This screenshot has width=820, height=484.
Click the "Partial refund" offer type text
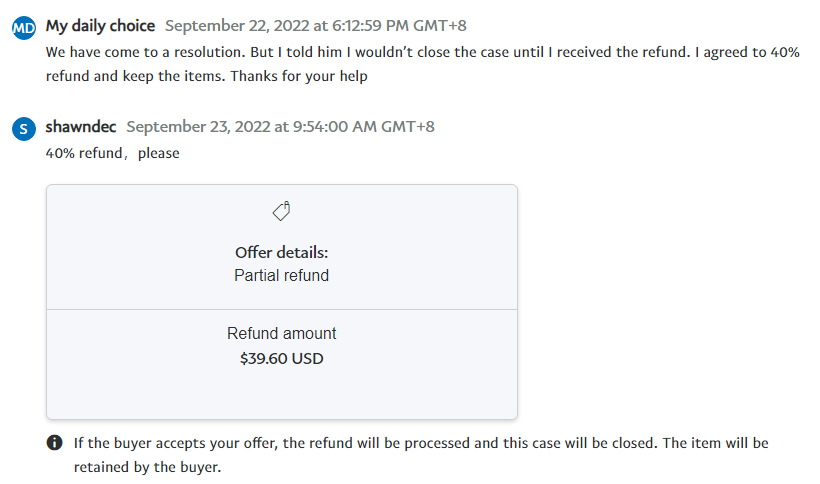click(x=281, y=275)
